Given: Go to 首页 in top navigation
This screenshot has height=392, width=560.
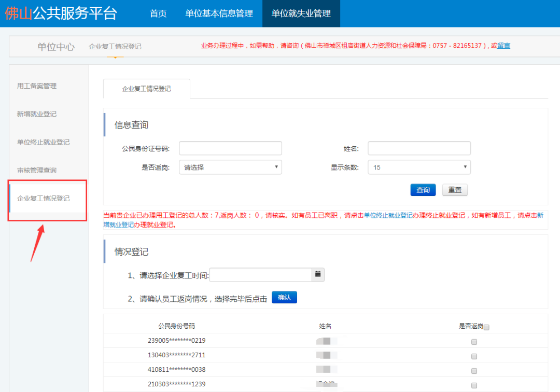Looking at the screenshot, I should pyautogui.click(x=158, y=13).
